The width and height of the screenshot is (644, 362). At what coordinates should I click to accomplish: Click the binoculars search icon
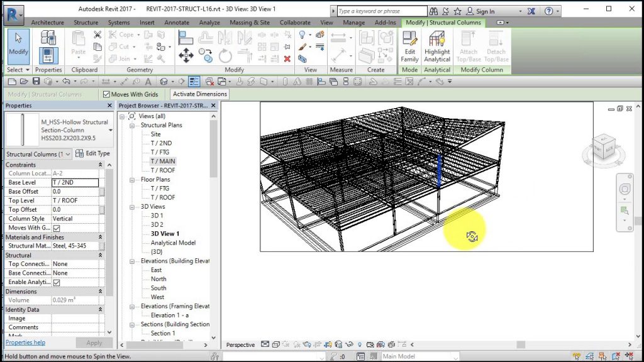[433, 11]
